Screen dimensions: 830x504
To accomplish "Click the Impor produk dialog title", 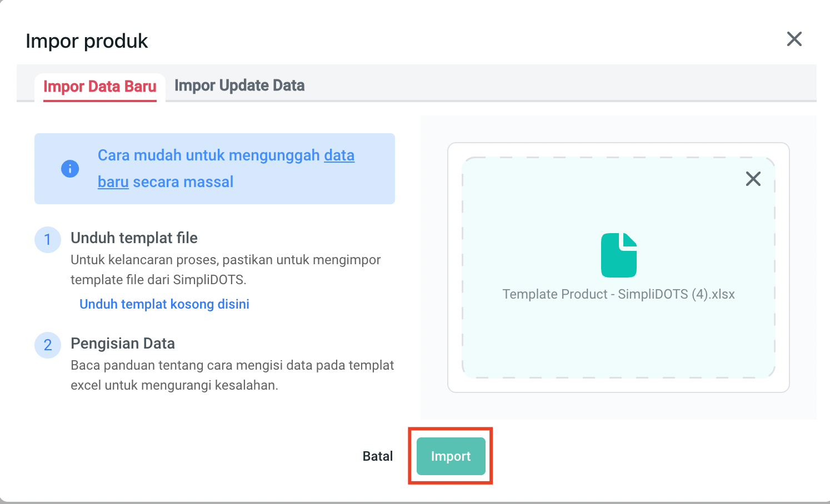I will pos(87,41).
